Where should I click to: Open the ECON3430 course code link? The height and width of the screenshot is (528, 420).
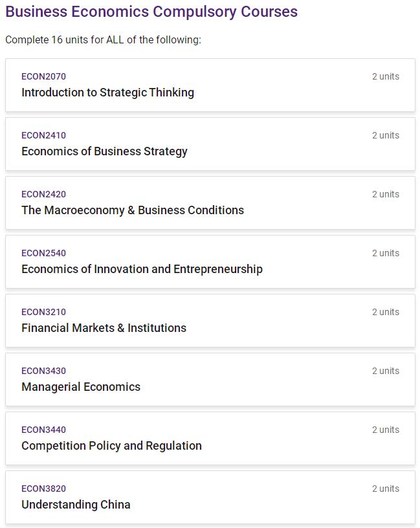pos(43,371)
